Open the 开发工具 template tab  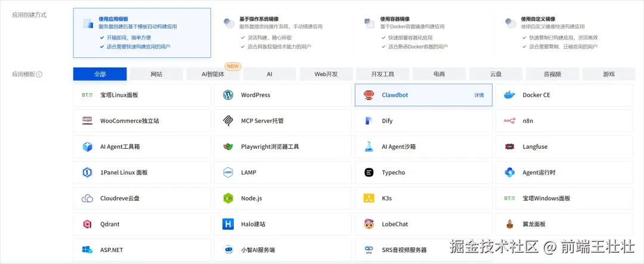(x=383, y=74)
